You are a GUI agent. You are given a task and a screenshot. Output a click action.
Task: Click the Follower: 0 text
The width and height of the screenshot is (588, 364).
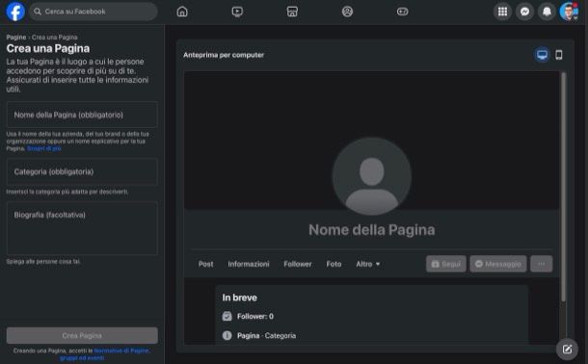point(255,317)
